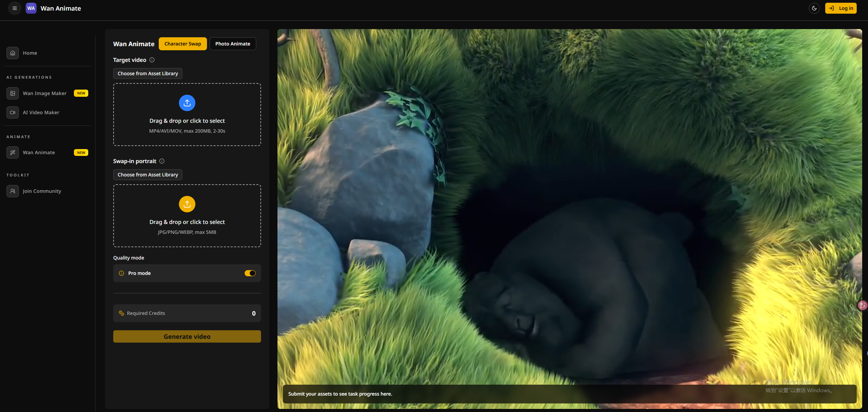The width and height of the screenshot is (868, 412).
Task: Click the Wan Animate title in header
Action: coord(61,8)
